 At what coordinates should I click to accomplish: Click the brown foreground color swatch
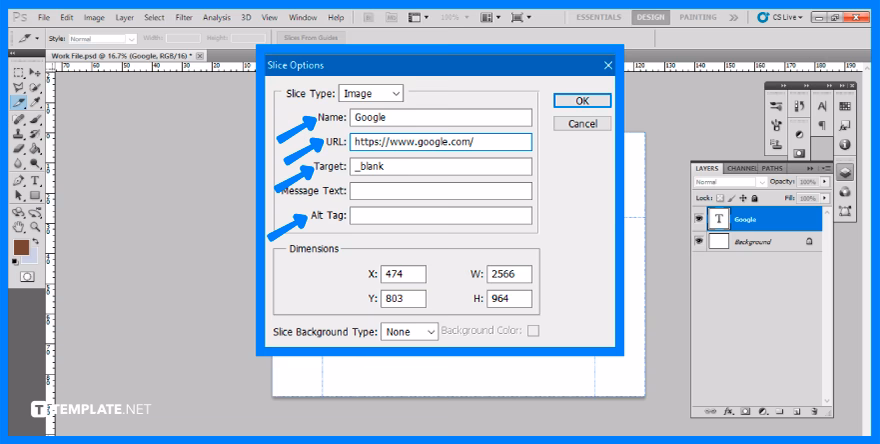point(21,247)
